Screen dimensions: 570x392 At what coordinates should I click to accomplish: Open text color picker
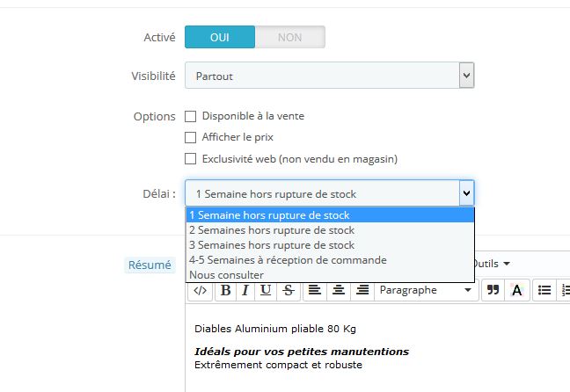pyautogui.click(x=517, y=290)
